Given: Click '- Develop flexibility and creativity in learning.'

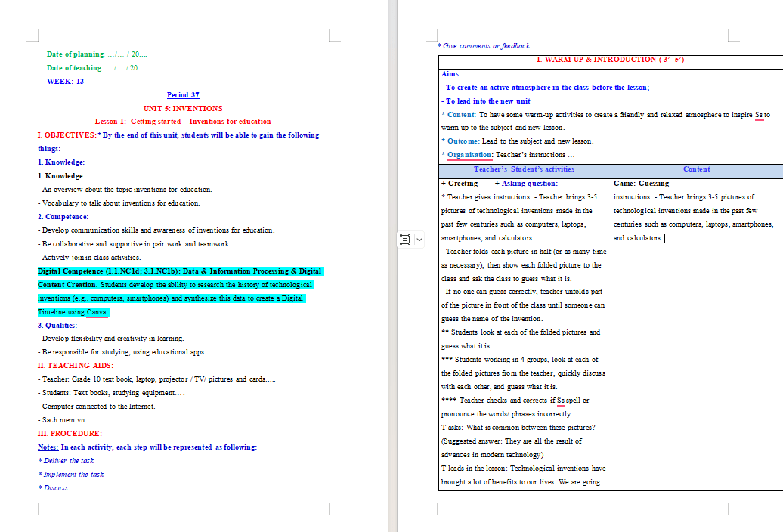Looking at the screenshot, I should (111, 339).
